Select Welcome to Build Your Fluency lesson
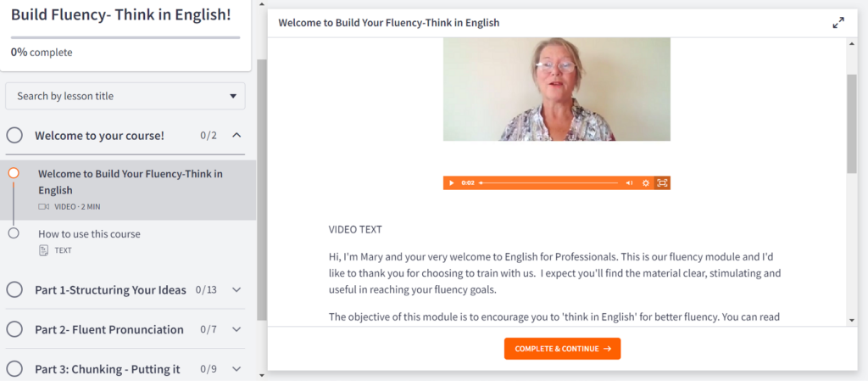Image resolution: width=868 pixels, height=381 pixels. click(128, 190)
